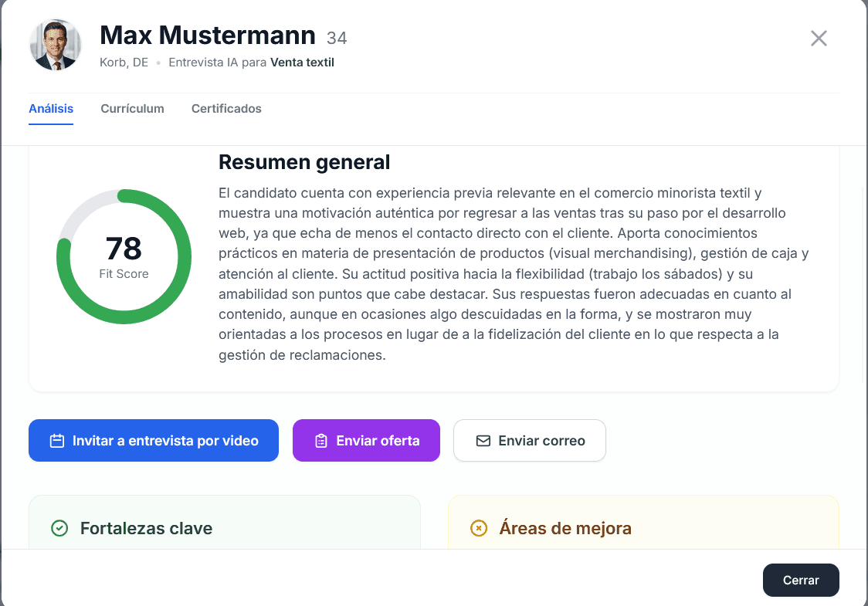Screen dimensions: 868x606
Task: Open the Currículum tab
Action: (x=132, y=109)
